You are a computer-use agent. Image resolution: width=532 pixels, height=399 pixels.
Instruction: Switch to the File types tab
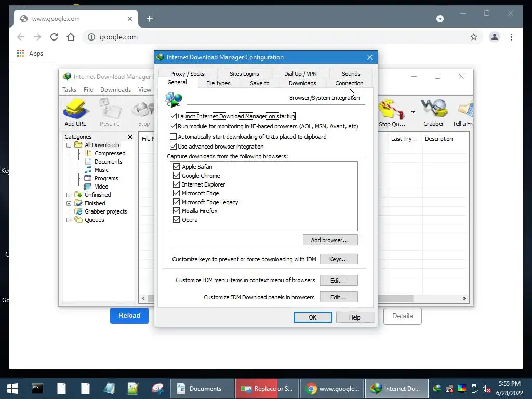(218, 83)
